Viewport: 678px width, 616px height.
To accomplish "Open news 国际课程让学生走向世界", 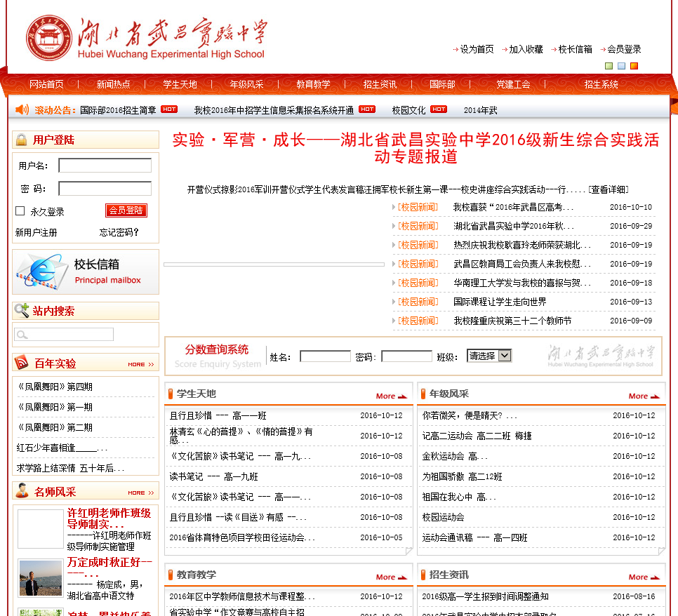I will pyautogui.click(x=500, y=302).
